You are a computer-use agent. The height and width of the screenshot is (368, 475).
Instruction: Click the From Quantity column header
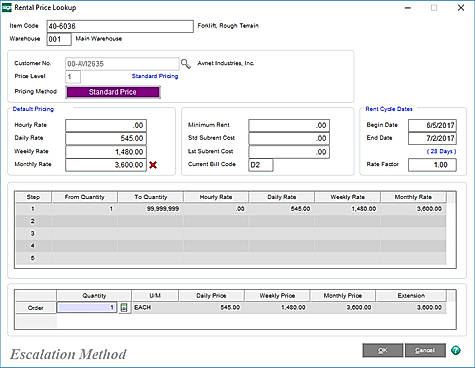click(x=85, y=197)
